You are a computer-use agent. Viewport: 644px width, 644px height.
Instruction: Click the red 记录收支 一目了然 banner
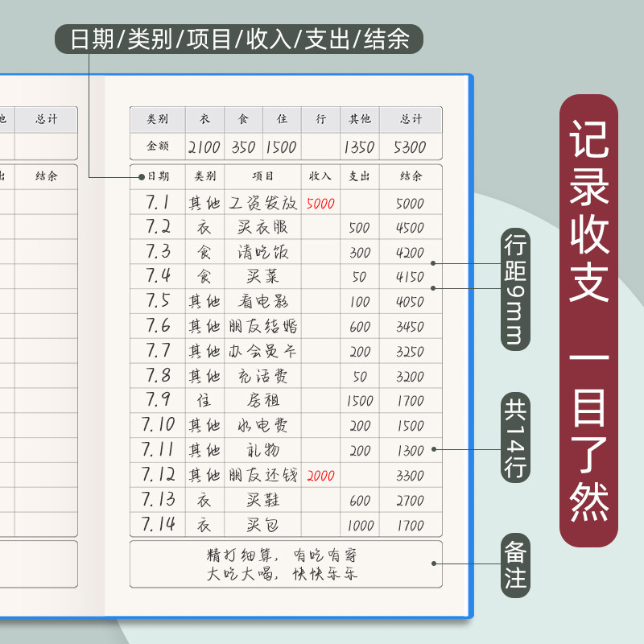pos(588,320)
